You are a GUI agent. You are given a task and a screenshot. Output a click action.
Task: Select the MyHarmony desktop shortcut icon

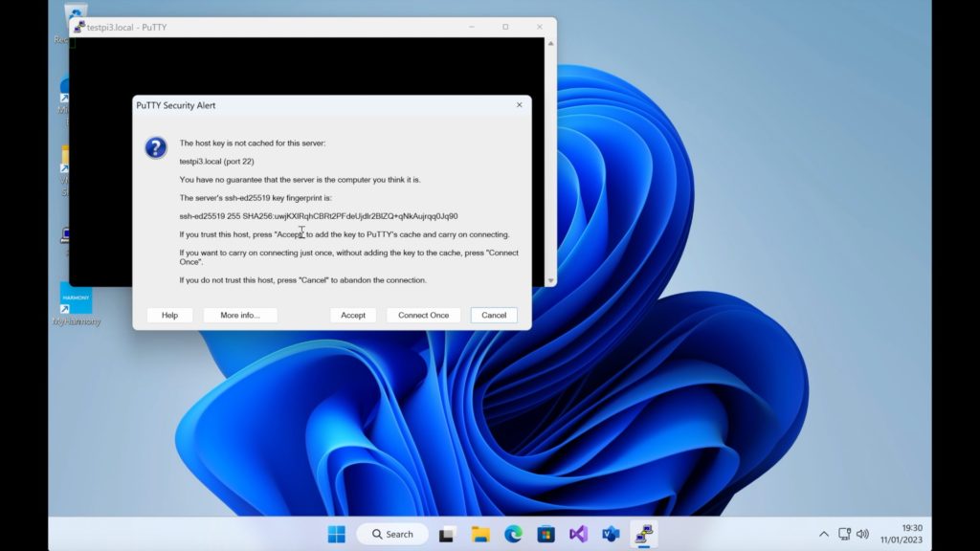77,298
